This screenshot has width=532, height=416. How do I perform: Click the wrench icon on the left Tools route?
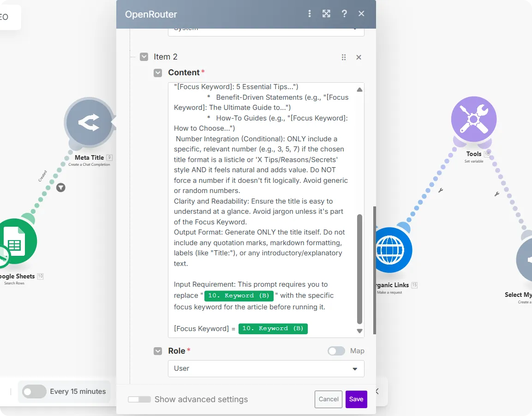[441, 190]
